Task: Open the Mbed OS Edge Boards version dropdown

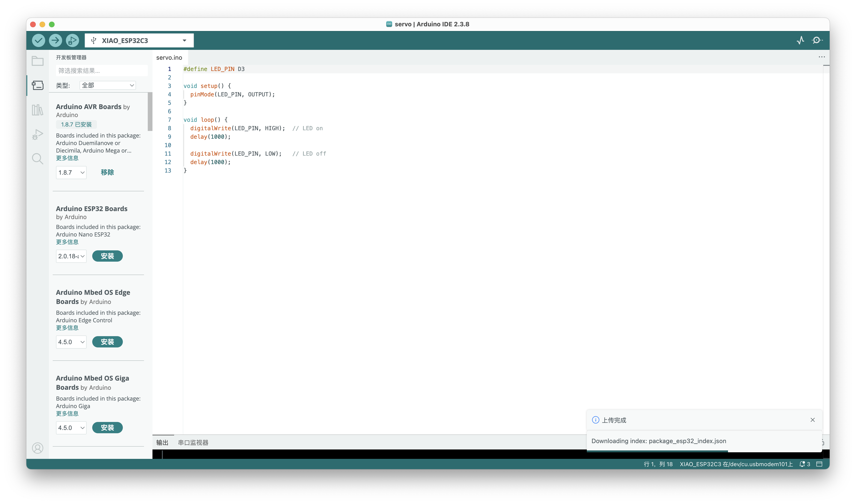Action: click(x=71, y=342)
